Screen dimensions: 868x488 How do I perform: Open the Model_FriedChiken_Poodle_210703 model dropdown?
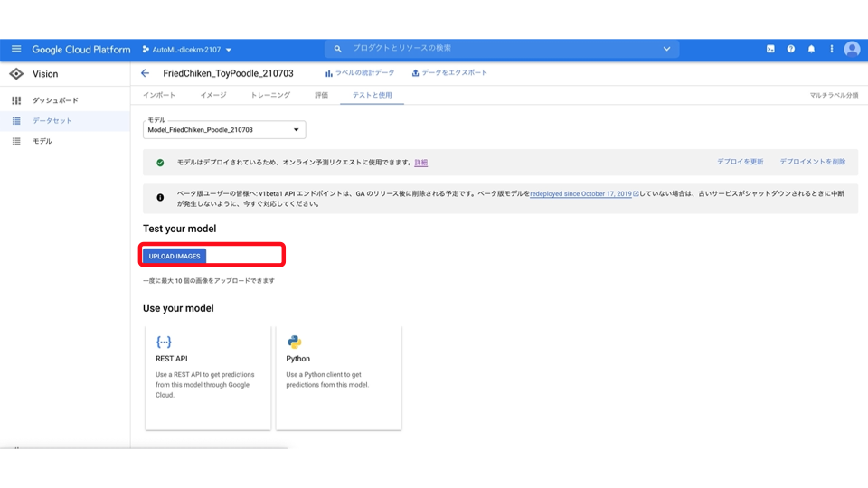point(224,130)
